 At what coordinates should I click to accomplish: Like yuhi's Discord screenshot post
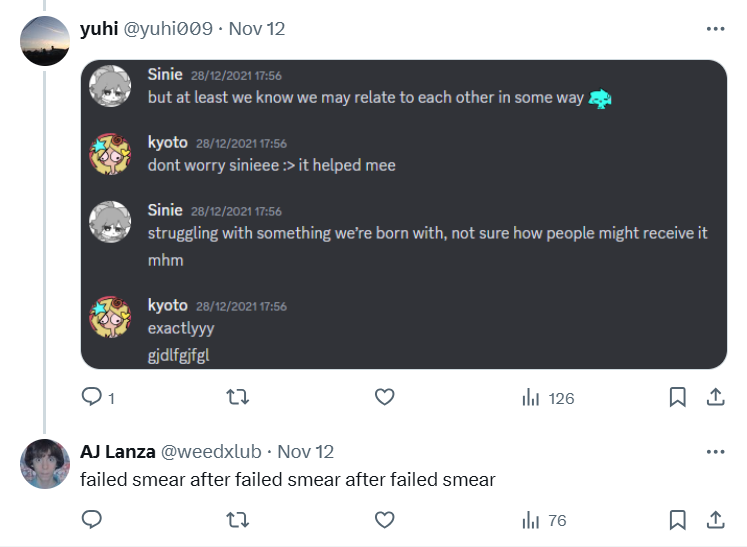click(x=384, y=397)
